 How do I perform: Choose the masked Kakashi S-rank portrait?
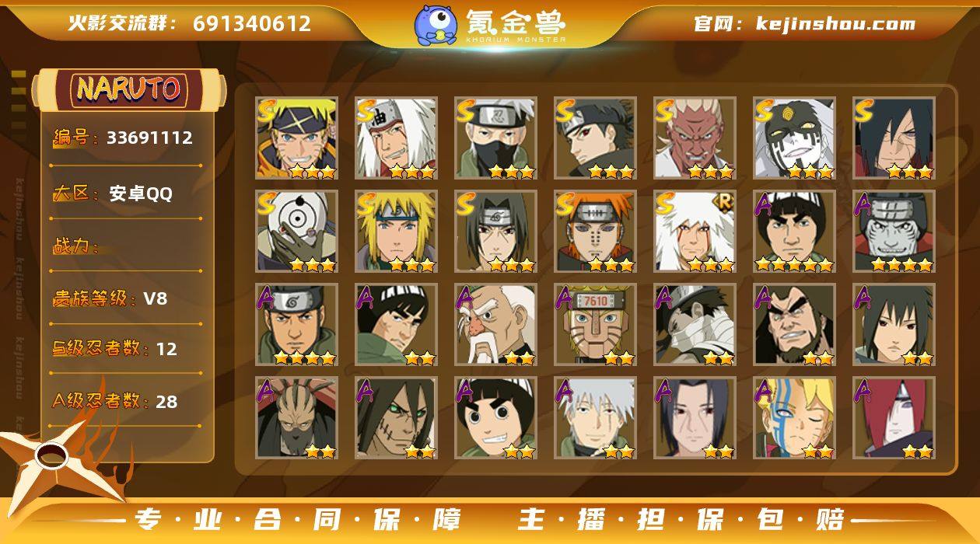[495, 138]
